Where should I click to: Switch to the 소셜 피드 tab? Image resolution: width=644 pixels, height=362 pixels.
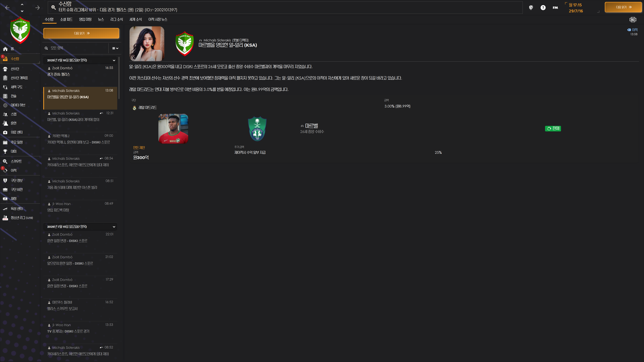click(66, 19)
